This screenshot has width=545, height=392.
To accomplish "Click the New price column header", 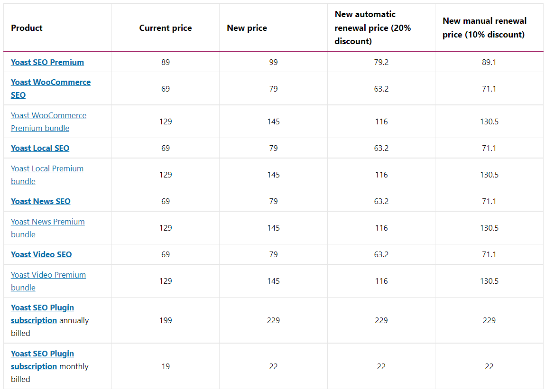I will click(247, 28).
